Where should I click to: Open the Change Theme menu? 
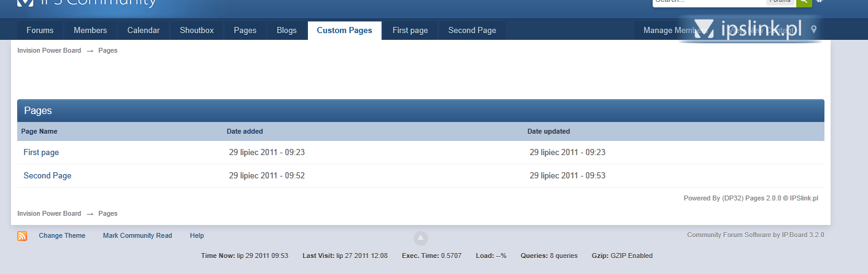click(62, 235)
